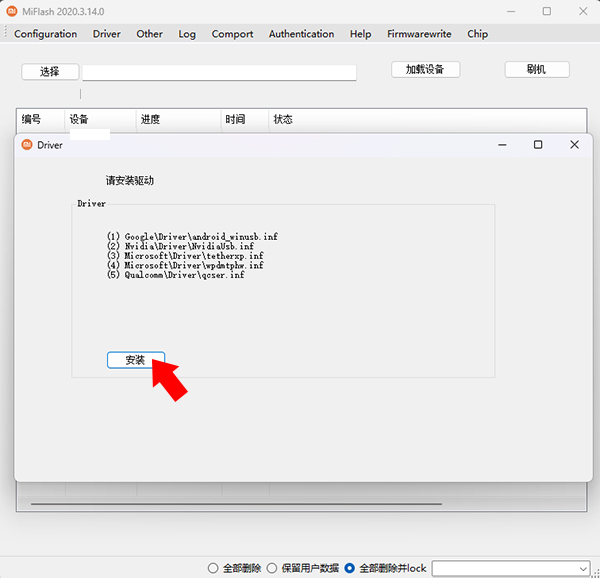Minimize the MiFlash main window
600x578 pixels.
(511, 11)
